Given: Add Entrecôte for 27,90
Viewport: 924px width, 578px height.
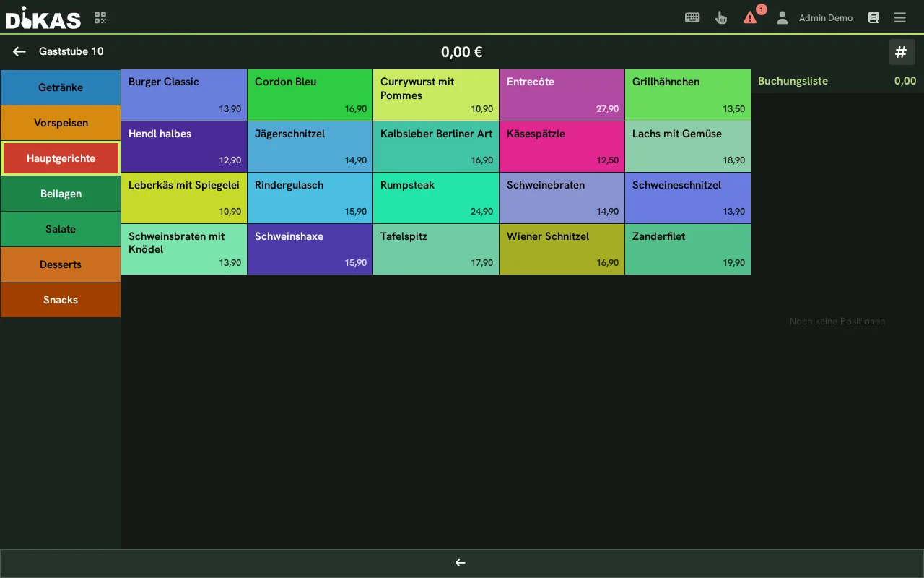Looking at the screenshot, I should (562, 95).
